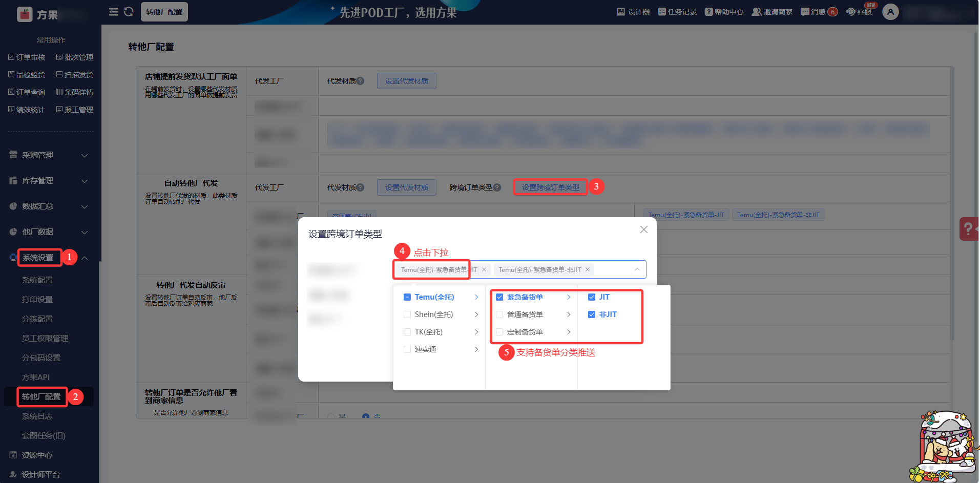Screen dimensions: 980x483
Task: Click the refresh page icon
Action: click(x=129, y=12)
